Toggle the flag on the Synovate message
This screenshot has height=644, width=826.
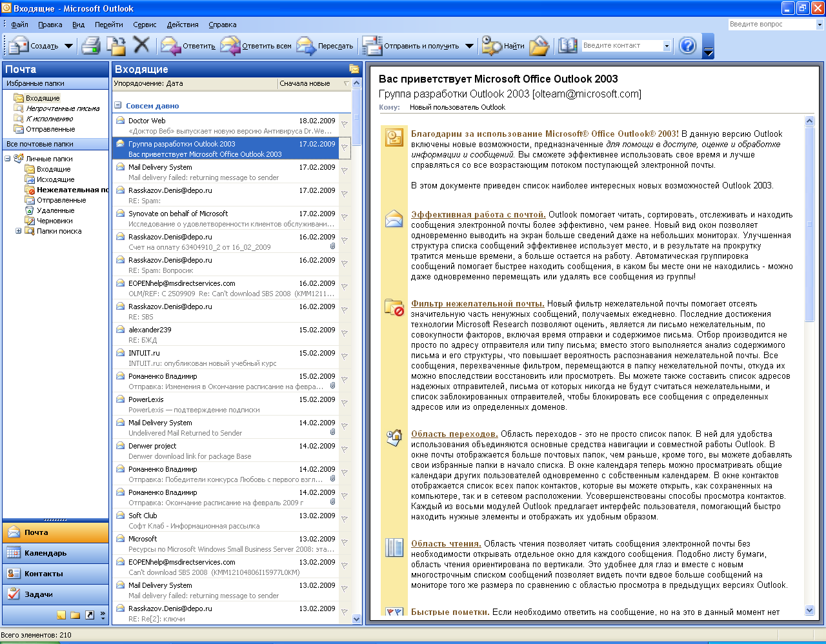[344, 217]
